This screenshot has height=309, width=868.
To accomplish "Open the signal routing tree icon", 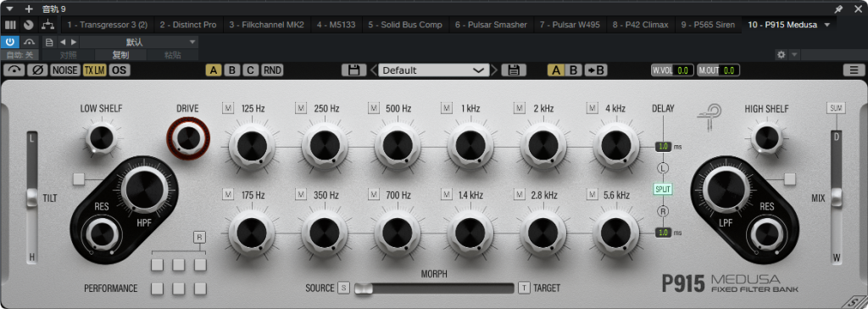I will [x=48, y=25].
